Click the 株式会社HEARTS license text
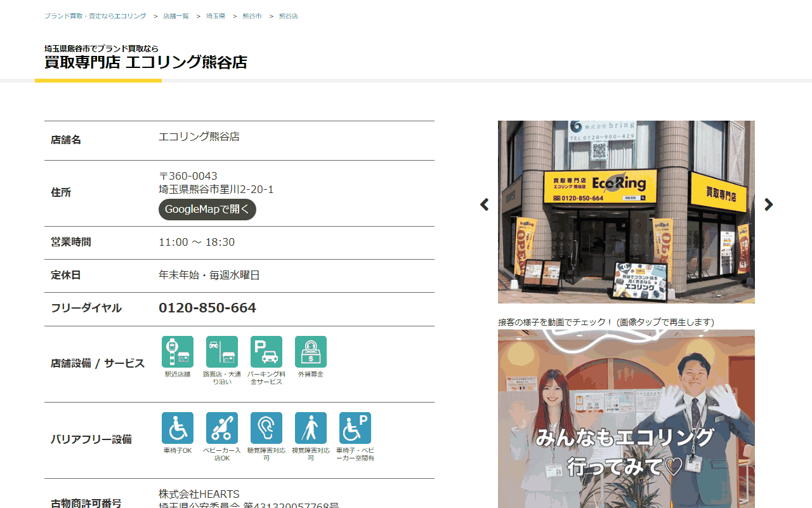Screen dimensions: 812x508 pos(199,494)
